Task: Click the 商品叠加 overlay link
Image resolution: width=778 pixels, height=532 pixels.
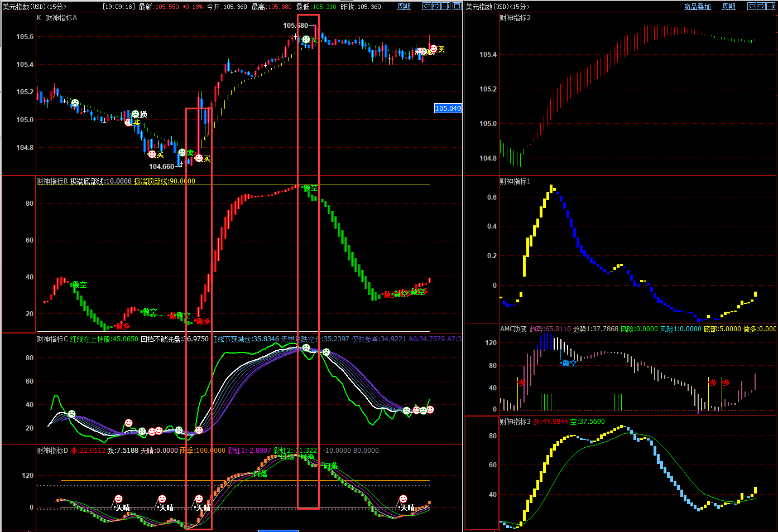Action: click(697, 7)
